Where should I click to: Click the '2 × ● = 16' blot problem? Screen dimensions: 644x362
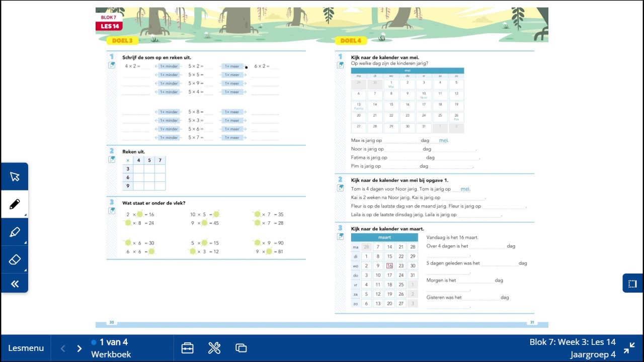pyautogui.click(x=140, y=215)
